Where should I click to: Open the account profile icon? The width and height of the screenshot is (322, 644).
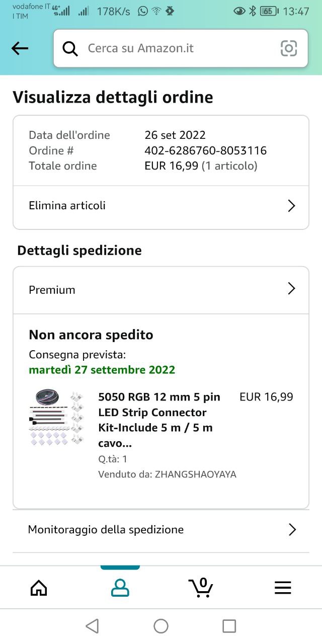click(120, 588)
